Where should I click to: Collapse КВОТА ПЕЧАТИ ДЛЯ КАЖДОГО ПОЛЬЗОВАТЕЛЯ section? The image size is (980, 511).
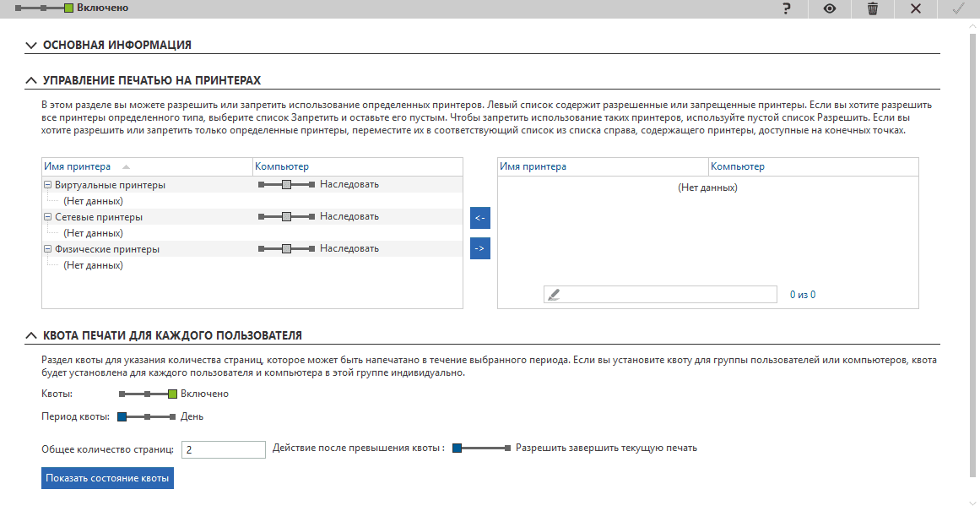pyautogui.click(x=30, y=335)
